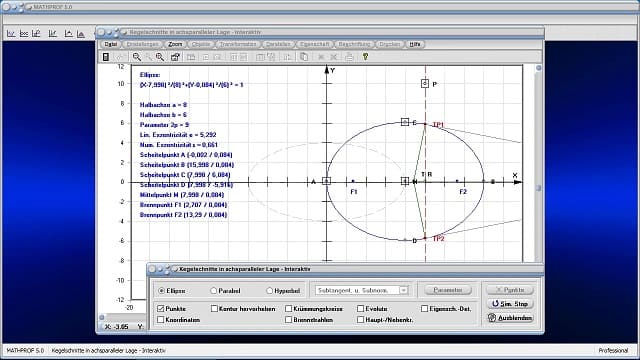
Task: Open the Darstellen menu
Action: point(278,44)
